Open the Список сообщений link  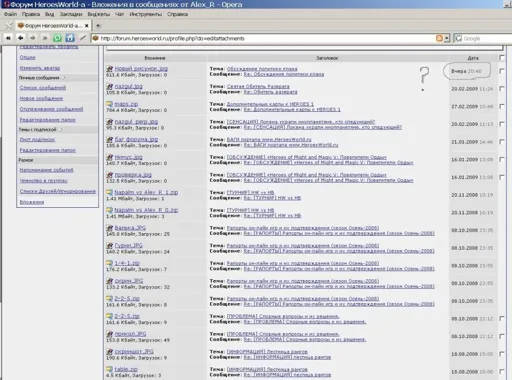click(43, 88)
